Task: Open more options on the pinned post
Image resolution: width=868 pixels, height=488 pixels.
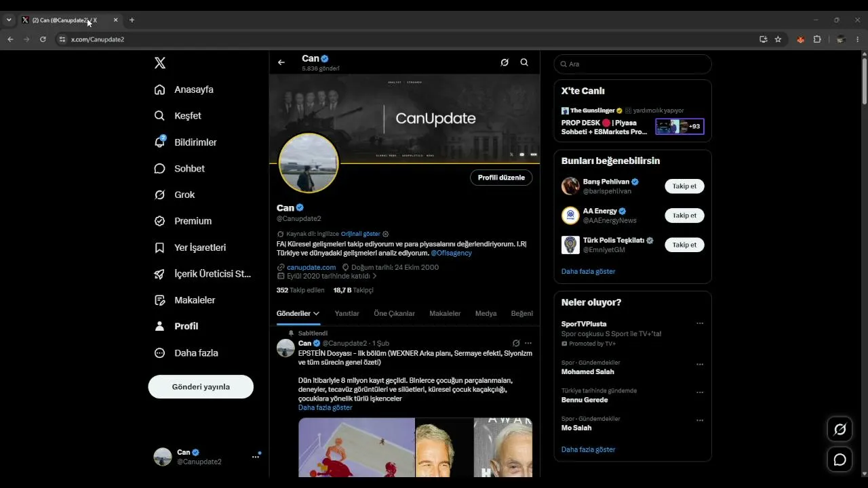Action: 528,344
